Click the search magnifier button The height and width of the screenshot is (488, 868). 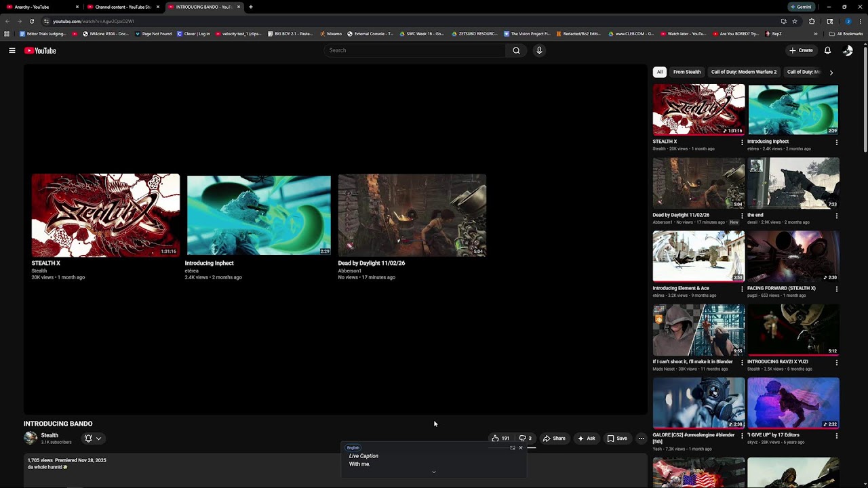coord(516,50)
